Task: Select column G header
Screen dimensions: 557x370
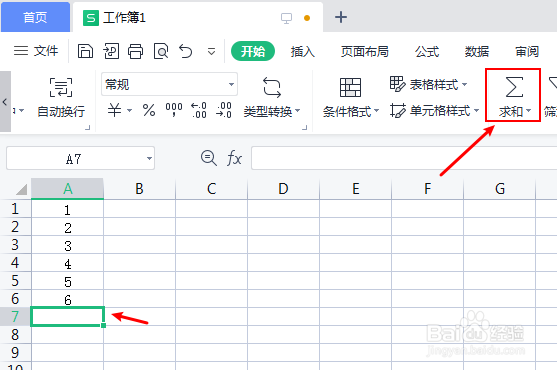Action: coord(500,189)
